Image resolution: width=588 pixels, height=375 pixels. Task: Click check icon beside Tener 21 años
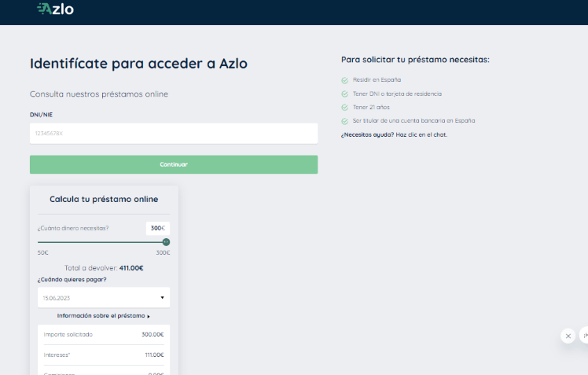pos(344,108)
